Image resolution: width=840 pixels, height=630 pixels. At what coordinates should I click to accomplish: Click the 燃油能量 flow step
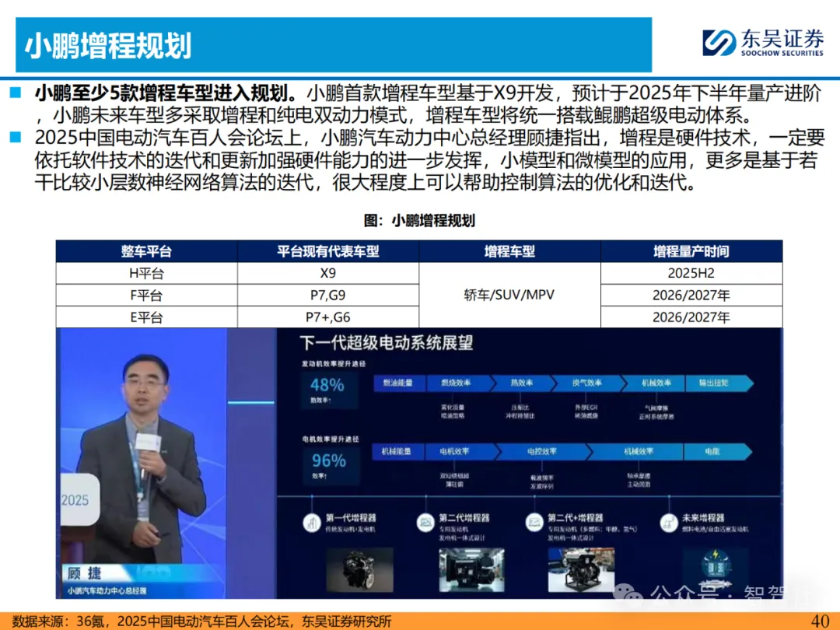[x=398, y=383]
